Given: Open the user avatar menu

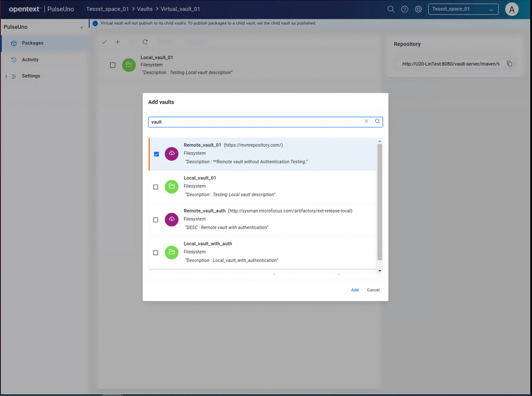Looking at the screenshot, I should click(x=511, y=9).
